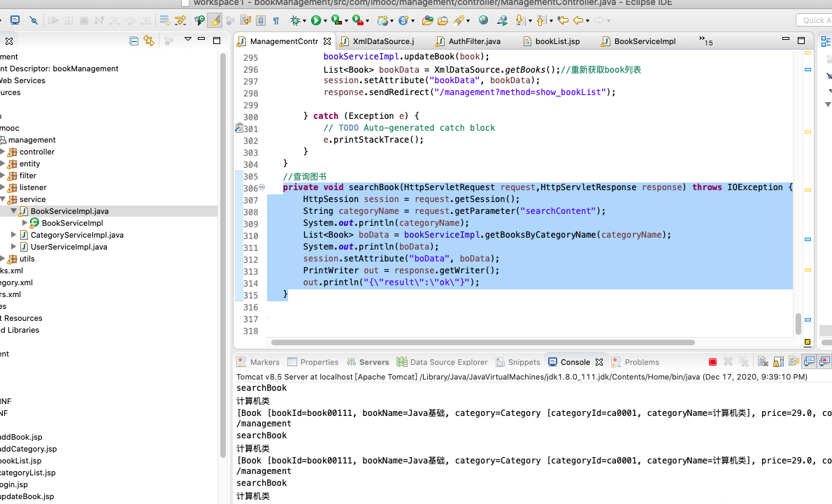Toggle Show Console on standard output
832x504 pixels.
pos(809,362)
